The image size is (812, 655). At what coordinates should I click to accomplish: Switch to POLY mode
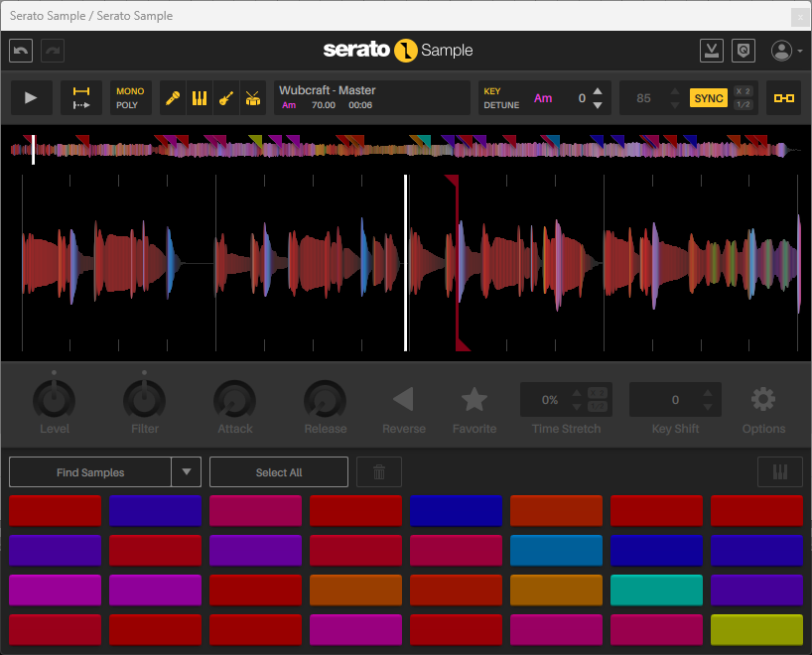click(x=127, y=105)
